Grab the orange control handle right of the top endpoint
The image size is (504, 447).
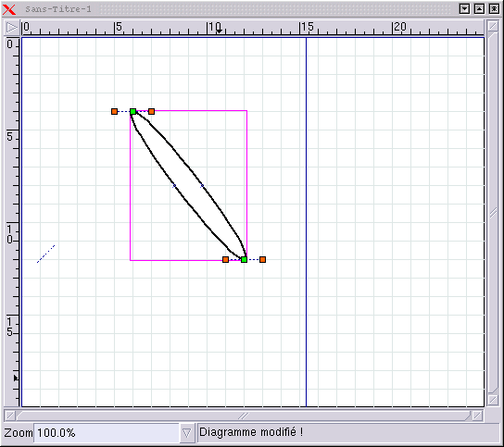tap(152, 111)
